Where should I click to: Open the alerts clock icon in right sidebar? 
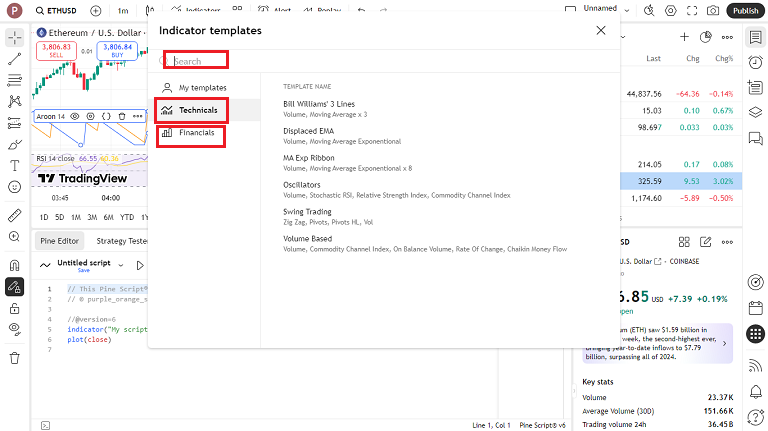[x=755, y=63]
